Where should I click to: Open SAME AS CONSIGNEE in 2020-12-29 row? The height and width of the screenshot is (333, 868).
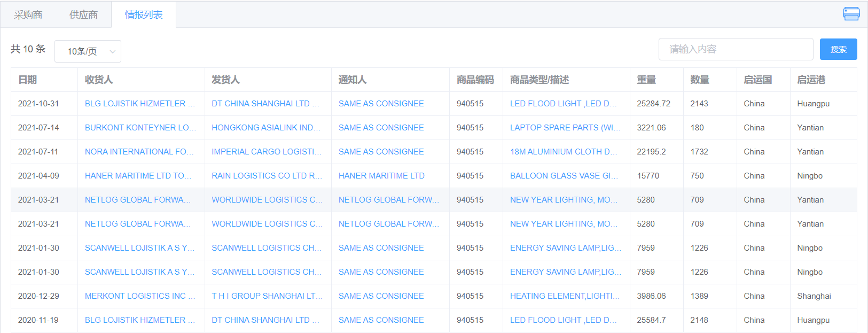[x=381, y=296]
